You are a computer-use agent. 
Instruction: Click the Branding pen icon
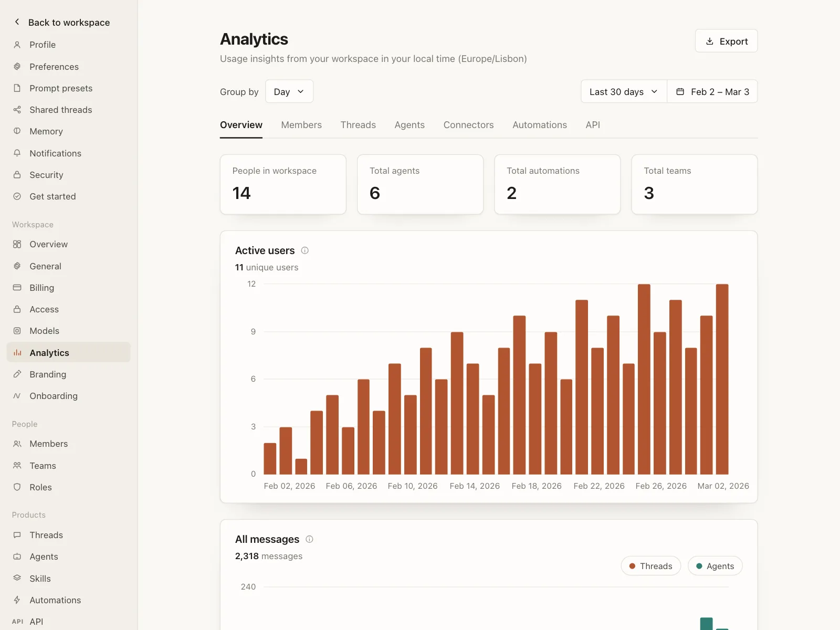coord(17,374)
